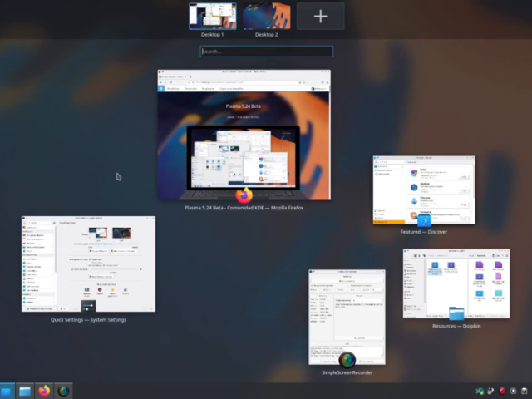This screenshot has width=532, height=399.
Task: Open the application launcher in taskbar
Action: 7,391
